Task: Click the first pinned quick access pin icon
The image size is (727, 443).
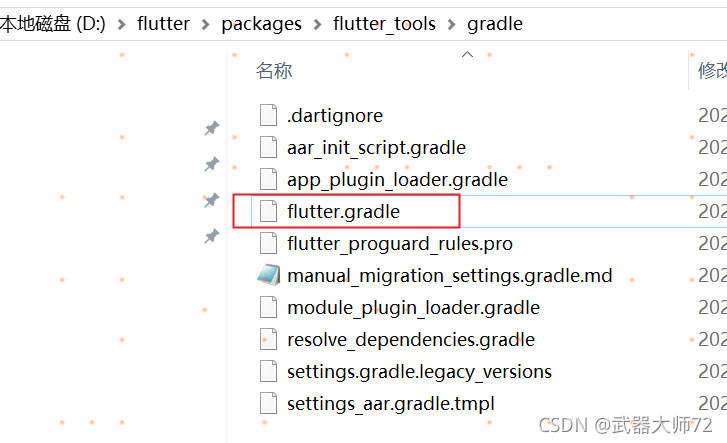Action: pos(212,128)
